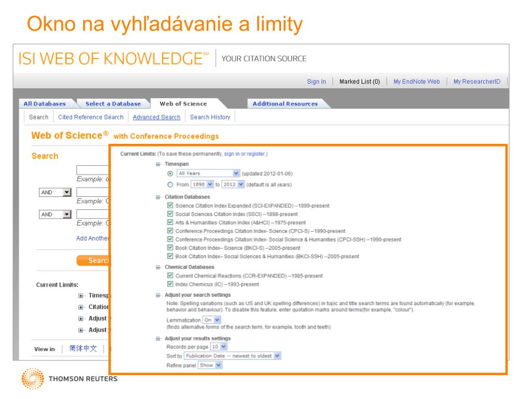This screenshot has height=399, width=532.
Task: Select the Search sub-tab
Action: point(38,117)
